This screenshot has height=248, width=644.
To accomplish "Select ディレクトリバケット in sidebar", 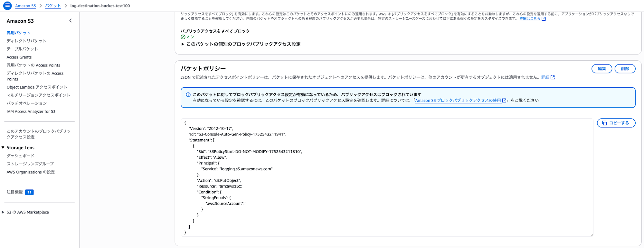I will coord(26,41).
